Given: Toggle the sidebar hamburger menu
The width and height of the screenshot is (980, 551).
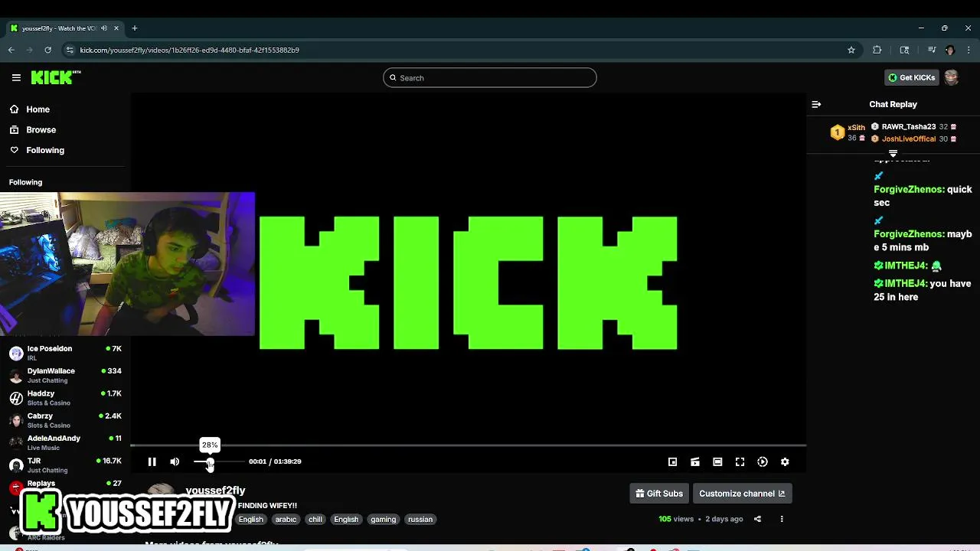Looking at the screenshot, I should pyautogui.click(x=16, y=77).
